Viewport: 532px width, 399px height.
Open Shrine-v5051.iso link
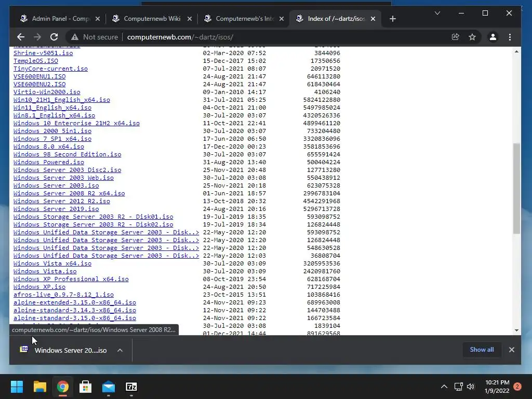[x=43, y=53]
